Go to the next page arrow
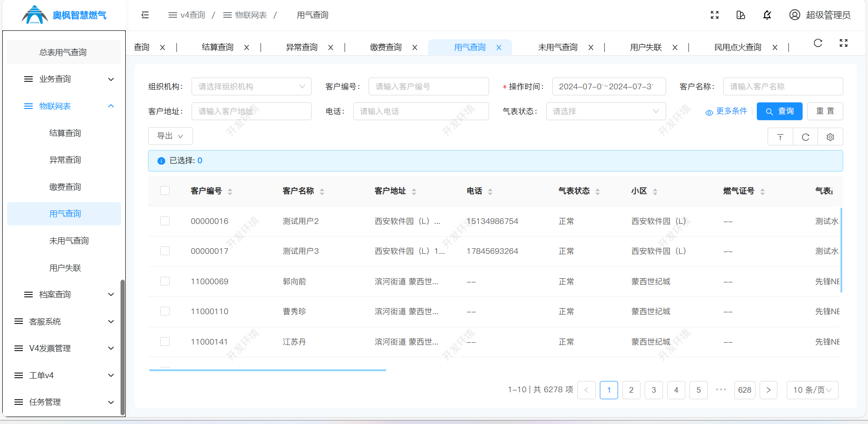Viewport: 868px width, 424px height. [768, 390]
